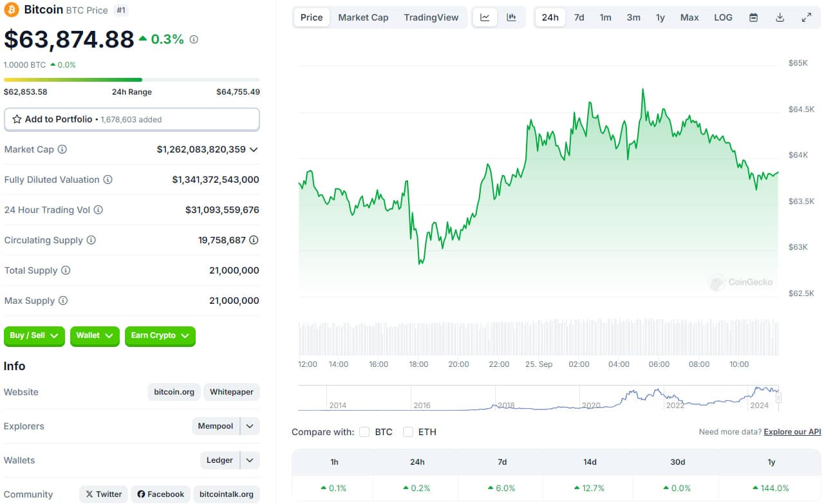This screenshot has height=504, width=824.
Task: Click the 24h high value $64,755.49
Action: tap(238, 92)
